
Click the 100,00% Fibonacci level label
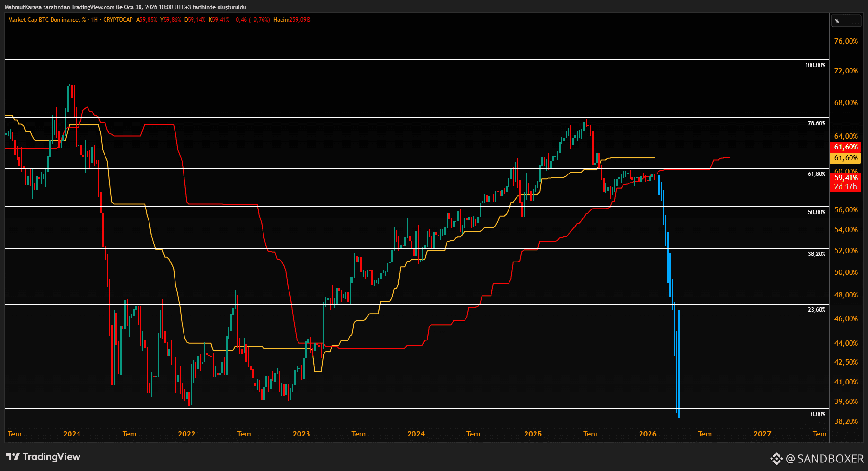[815, 65]
